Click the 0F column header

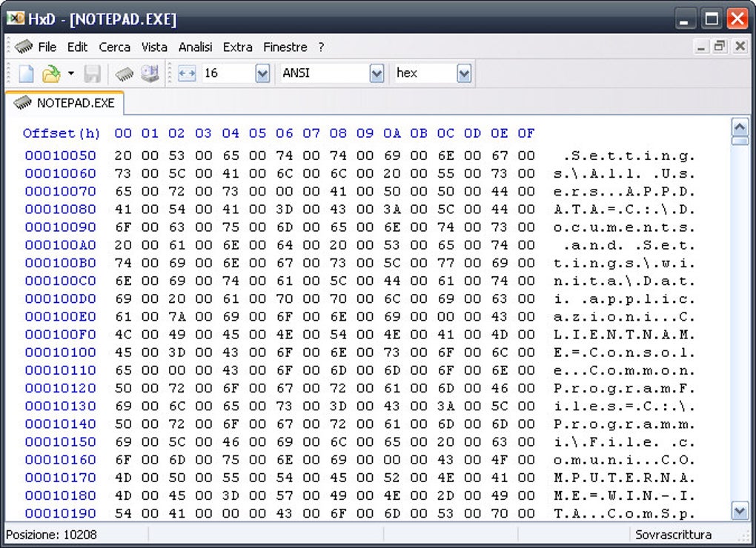(x=526, y=133)
